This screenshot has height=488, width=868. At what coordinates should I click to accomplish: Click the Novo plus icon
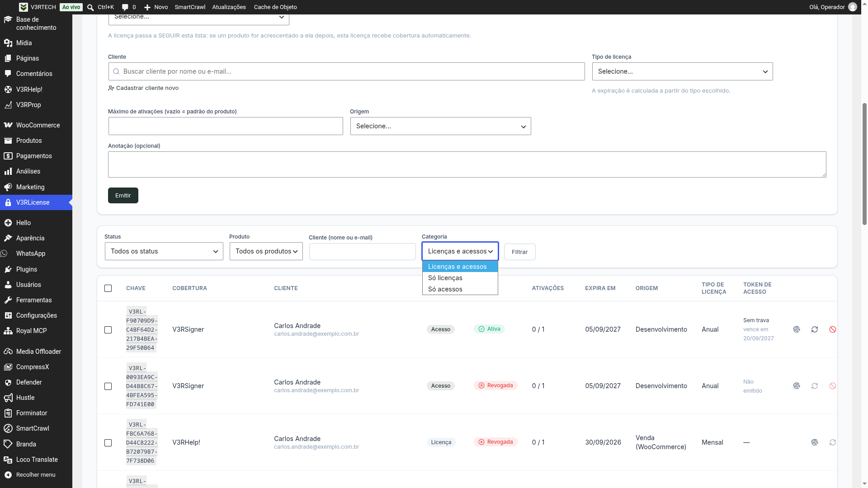pyautogui.click(x=147, y=7)
